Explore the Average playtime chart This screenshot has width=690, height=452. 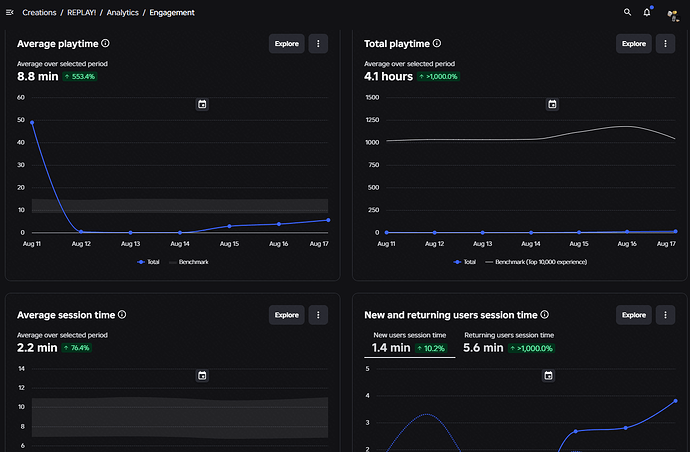coord(286,44)
